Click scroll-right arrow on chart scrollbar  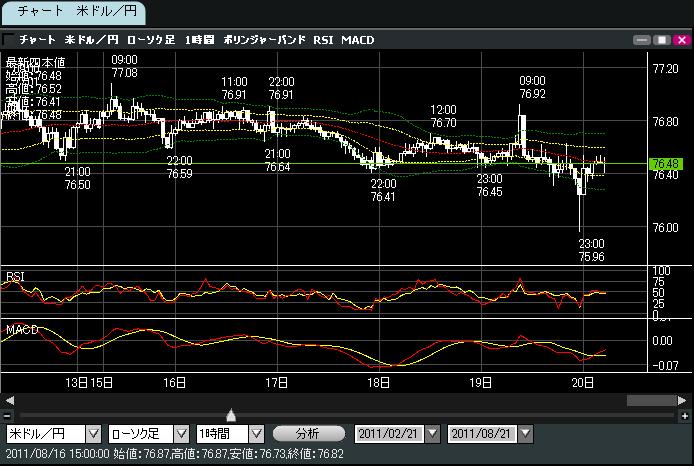pos(685,400)
